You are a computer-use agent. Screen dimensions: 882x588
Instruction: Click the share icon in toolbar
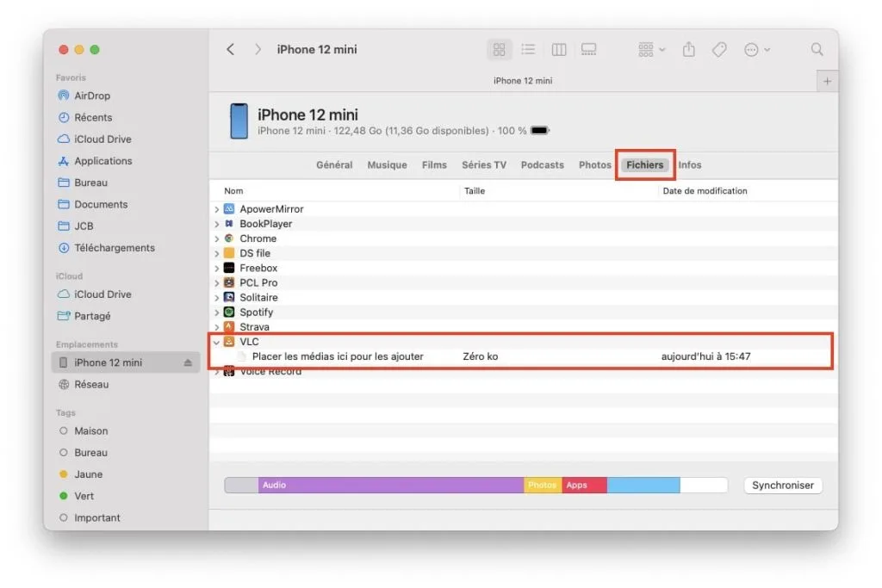688,50
